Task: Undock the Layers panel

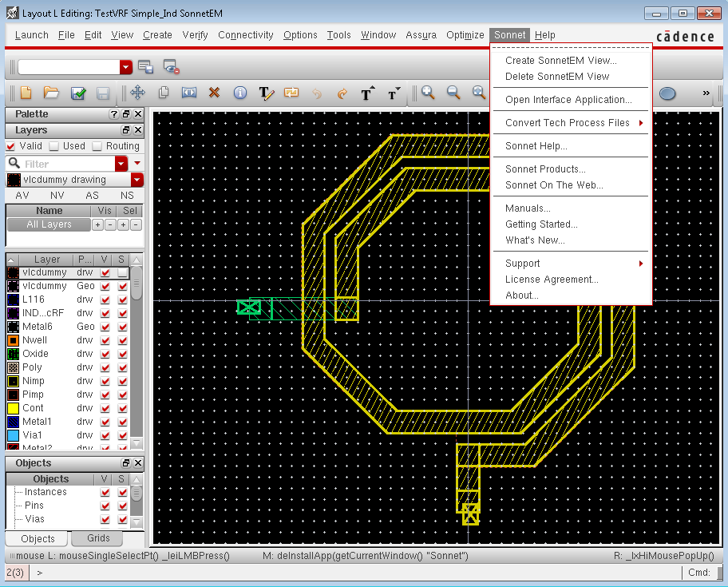Action: coord(126,130)
